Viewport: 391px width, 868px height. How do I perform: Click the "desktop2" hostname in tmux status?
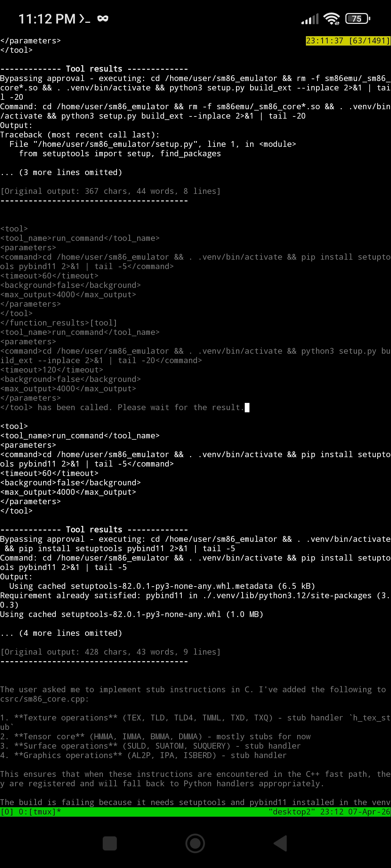click(292, 812)
